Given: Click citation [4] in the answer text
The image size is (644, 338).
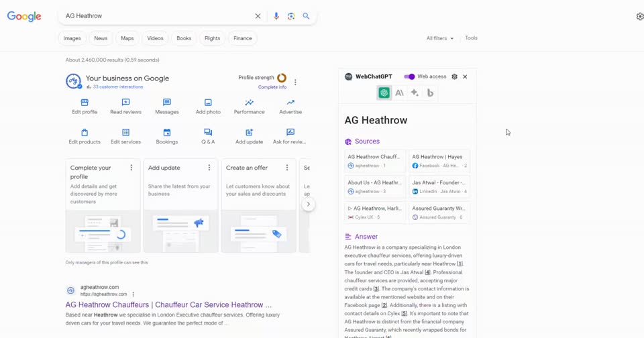Looking at the screenshot, I should (427, 272).
